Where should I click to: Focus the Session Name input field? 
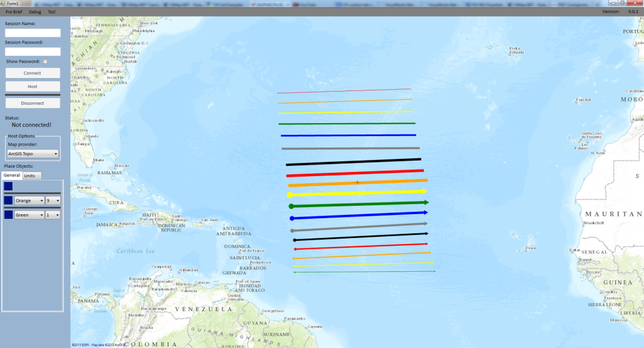pos(33,33)
